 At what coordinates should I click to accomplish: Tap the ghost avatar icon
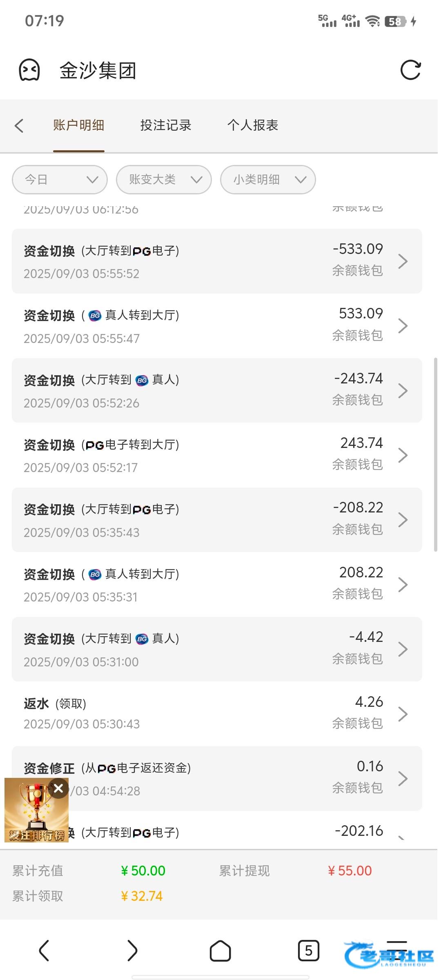pos(29,70)
